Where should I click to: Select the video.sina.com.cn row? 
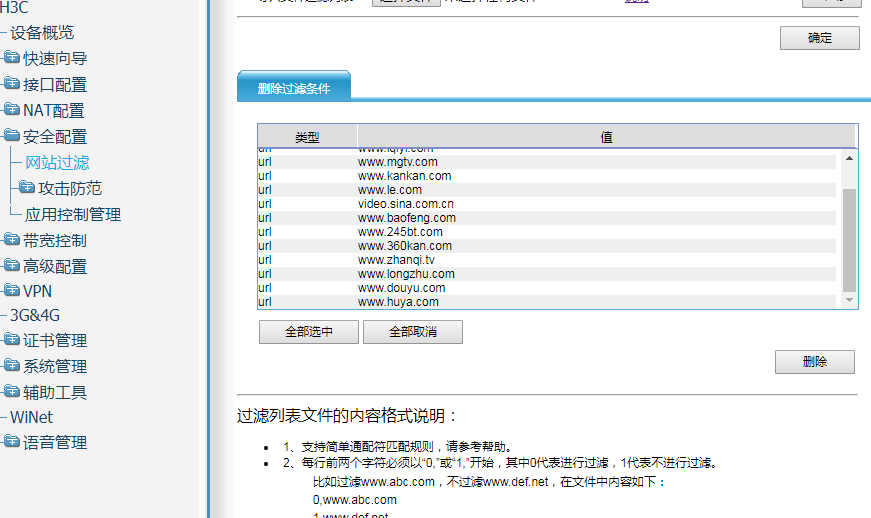pyautogui.click(x=547, y=204)
